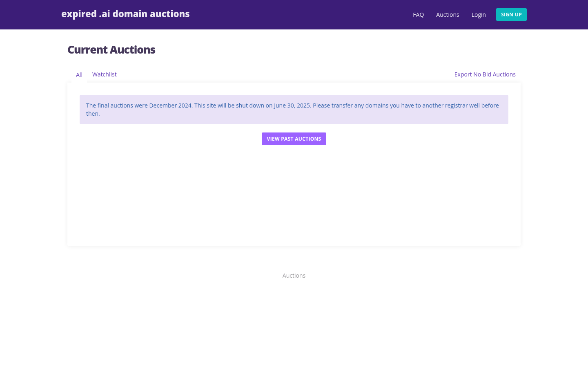Select the All auctions tab
The image size is (588, 368).
79,75
